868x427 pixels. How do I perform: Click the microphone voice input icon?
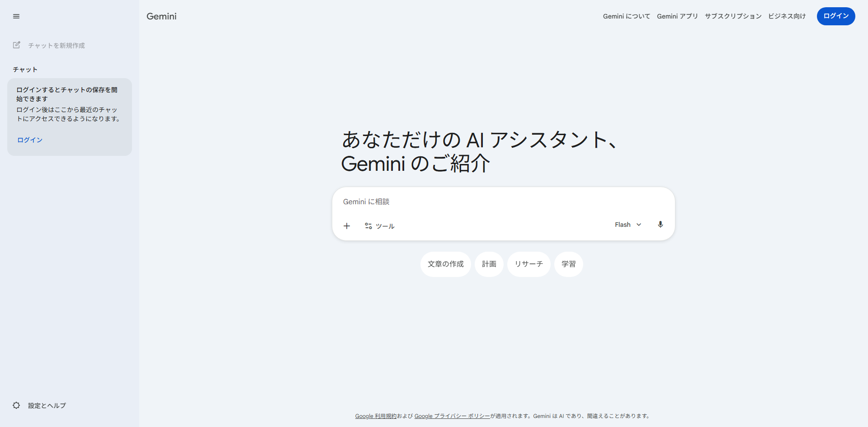tap(660, 225)
